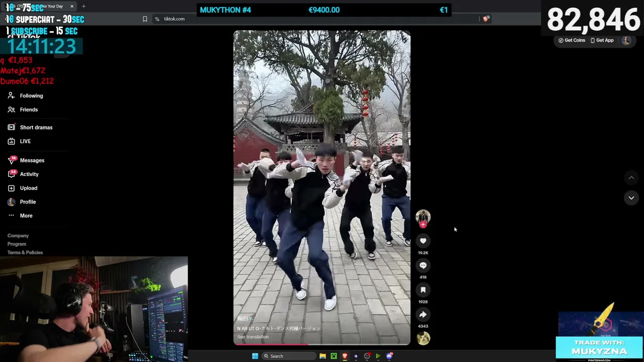This screenshot has height=362, width=644.
Task: Click the Messages icon with badge
Action: tap(11, 160)
